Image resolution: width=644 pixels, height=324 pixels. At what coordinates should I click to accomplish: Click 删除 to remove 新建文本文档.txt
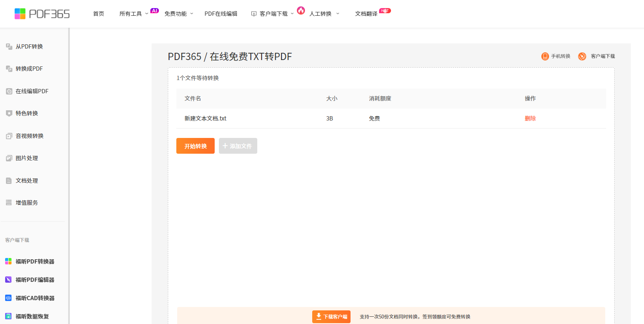pyautogui.click(x=530, y=118)
